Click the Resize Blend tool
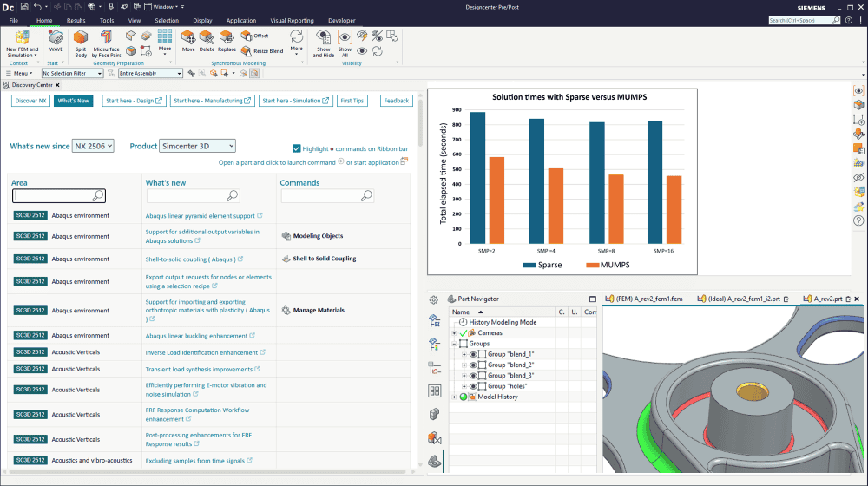The width and height of the screenshot is (868, 486). coord(257,51)
